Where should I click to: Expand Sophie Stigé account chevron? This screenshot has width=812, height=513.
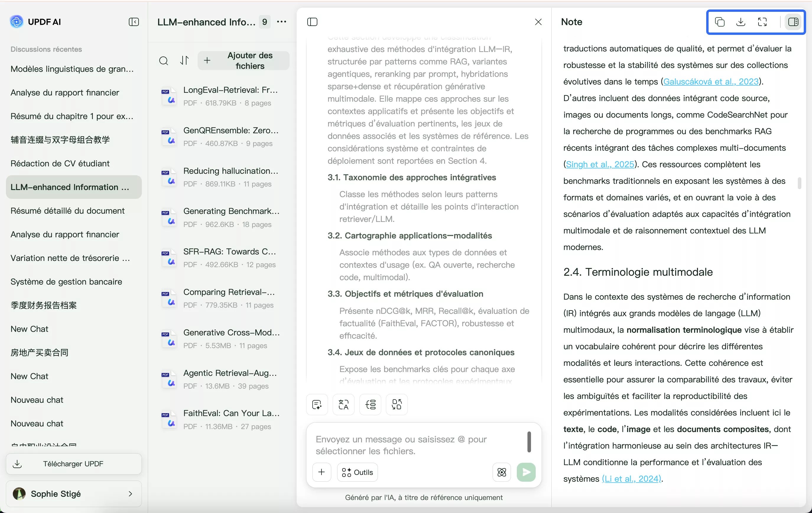[x=130, y=493]
